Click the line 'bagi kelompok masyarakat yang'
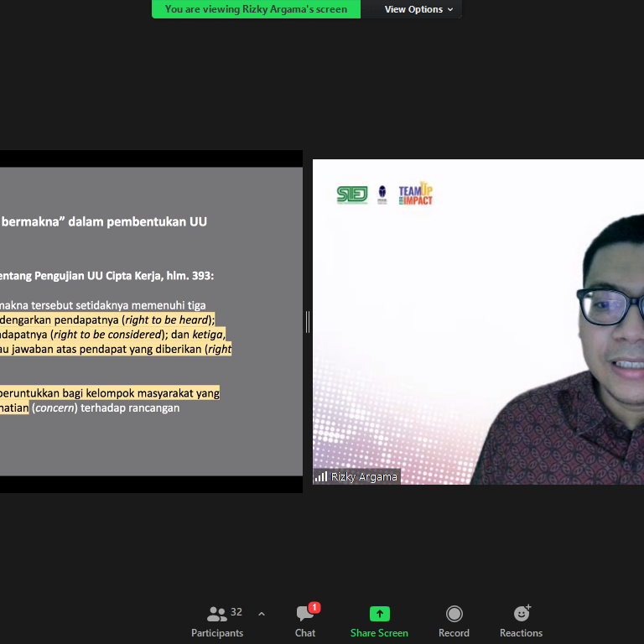 point(141,393)
